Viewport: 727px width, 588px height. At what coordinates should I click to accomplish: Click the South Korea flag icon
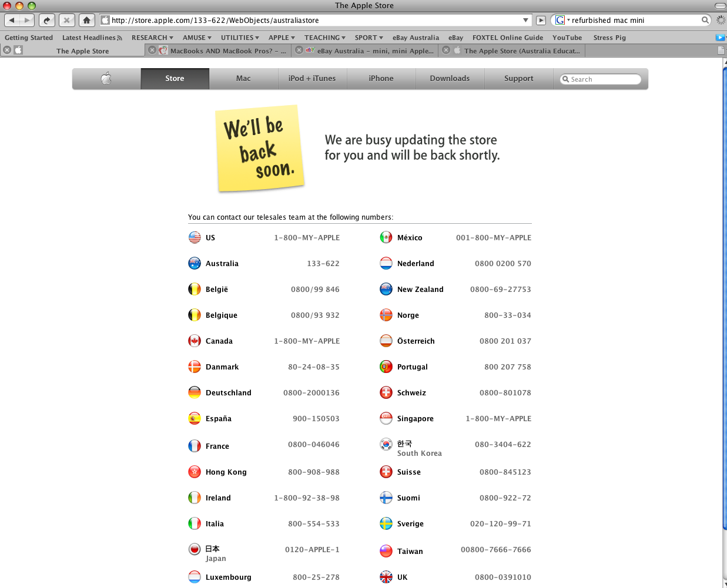click(x=386, y=445)
